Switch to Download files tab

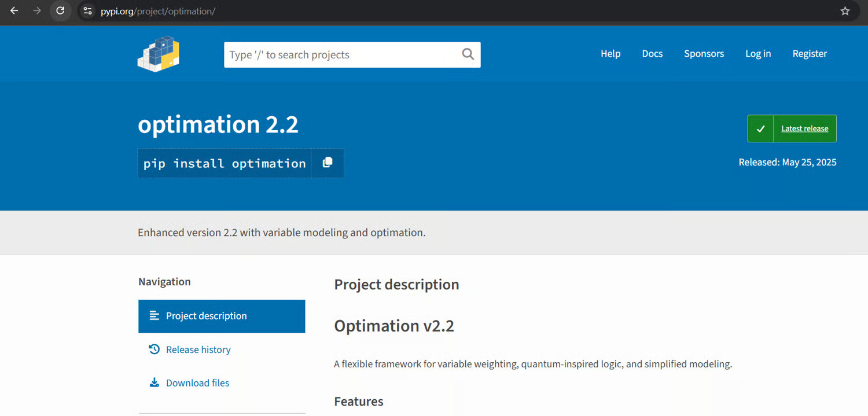[x=222, y=383]
